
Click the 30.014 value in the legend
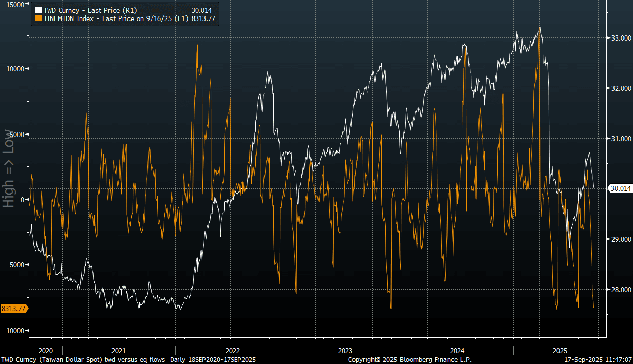click(202, 10)
